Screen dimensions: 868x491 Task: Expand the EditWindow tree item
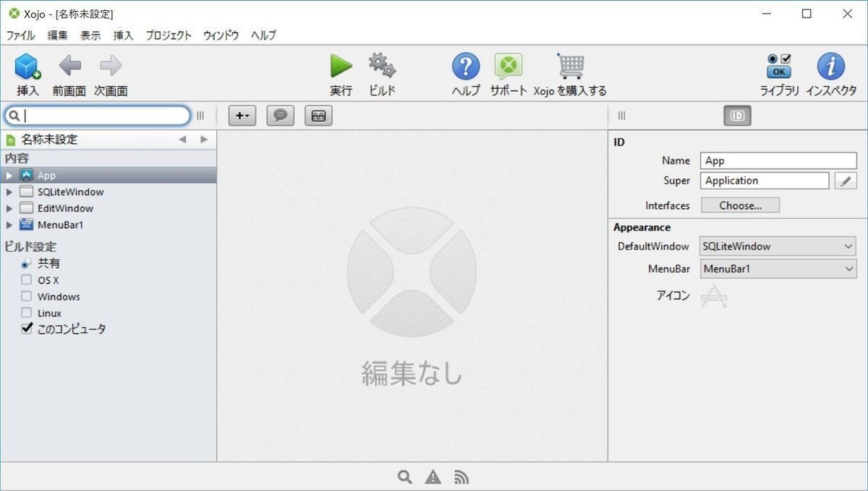pos(9,208)
